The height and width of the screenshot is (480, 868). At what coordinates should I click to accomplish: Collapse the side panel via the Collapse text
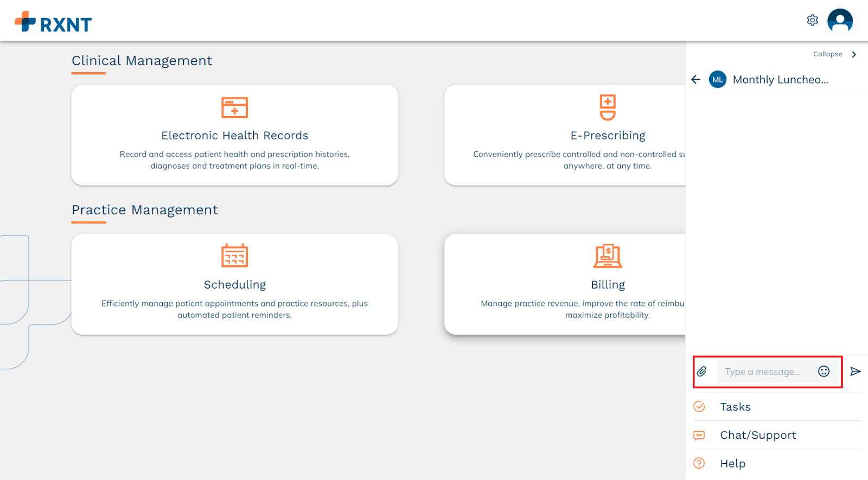click(827, 54)
